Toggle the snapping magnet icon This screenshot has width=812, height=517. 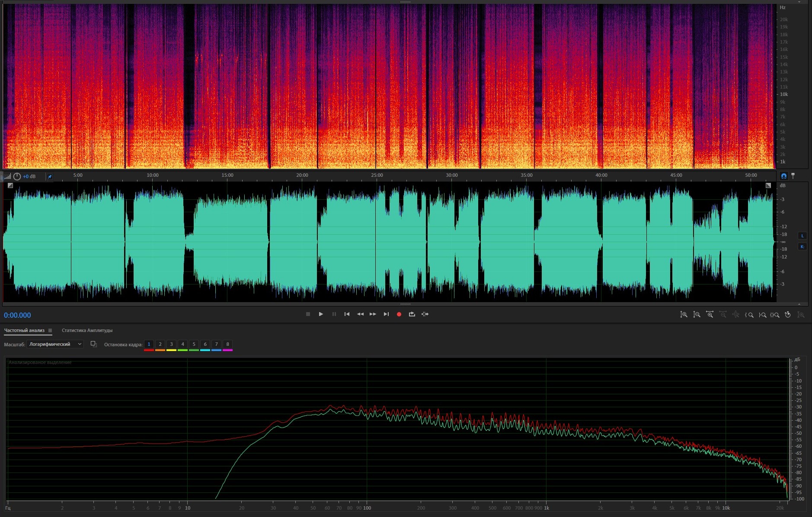pos(783,176)
